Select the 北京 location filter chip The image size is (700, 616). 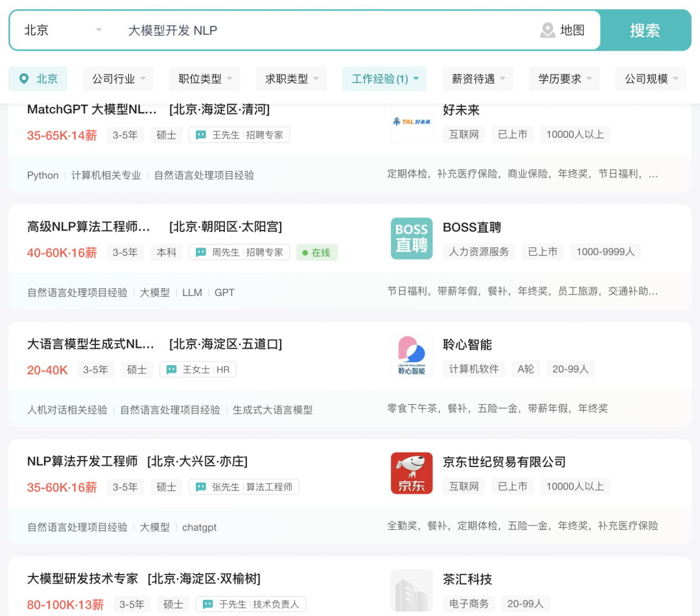tap(38, 79)
